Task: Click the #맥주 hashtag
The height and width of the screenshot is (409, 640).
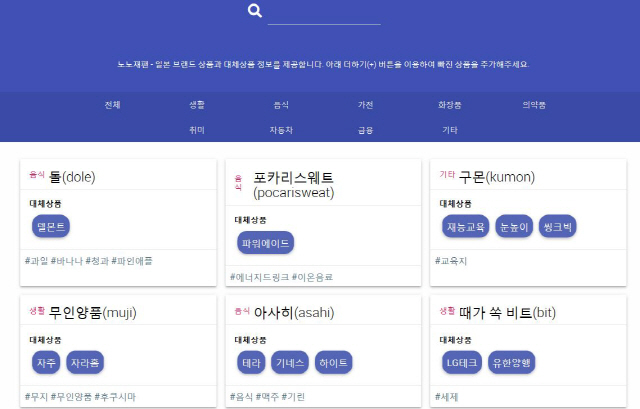Action: [267, 397]
